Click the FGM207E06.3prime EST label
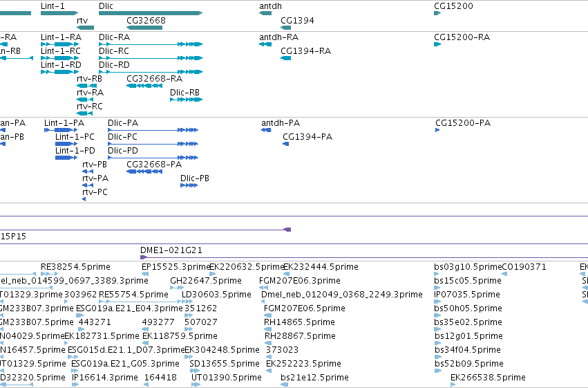This screenshot has height=388, width=588. pos(300,281)
